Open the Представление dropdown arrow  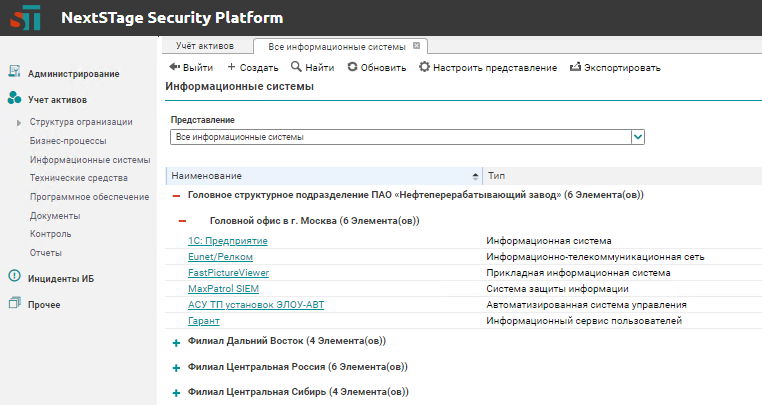point(637,137)
